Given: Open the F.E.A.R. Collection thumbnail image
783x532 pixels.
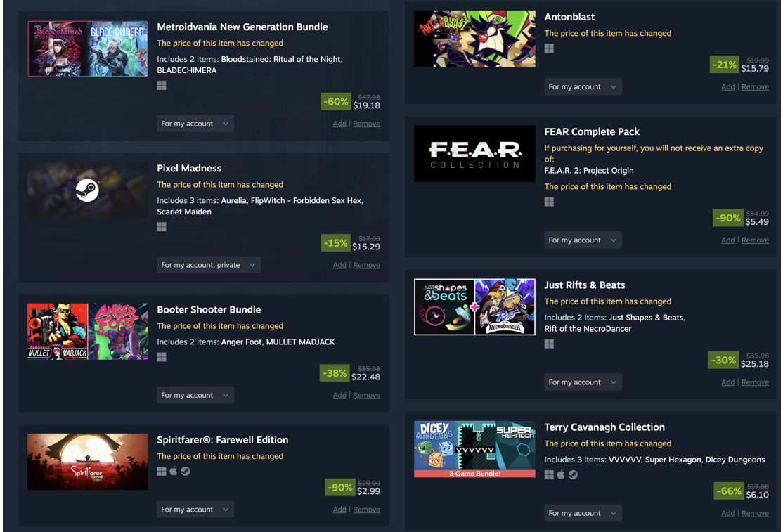Looking at the screenshot, I should 474,154.
